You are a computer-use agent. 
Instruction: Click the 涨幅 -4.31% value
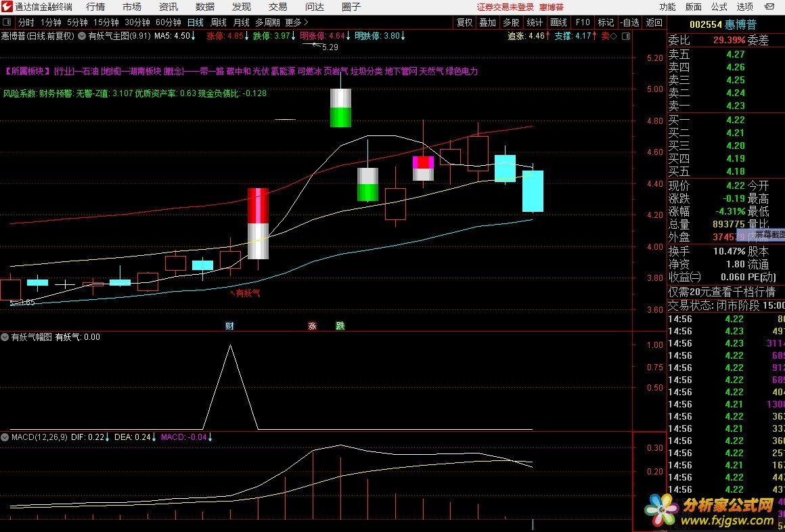729,211
